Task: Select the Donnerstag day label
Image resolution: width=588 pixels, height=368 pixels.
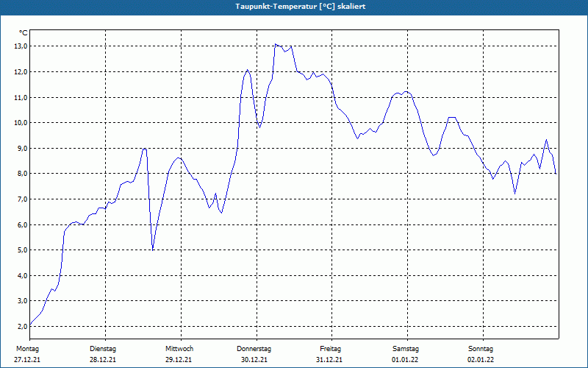Action: (x=254, y=349)
